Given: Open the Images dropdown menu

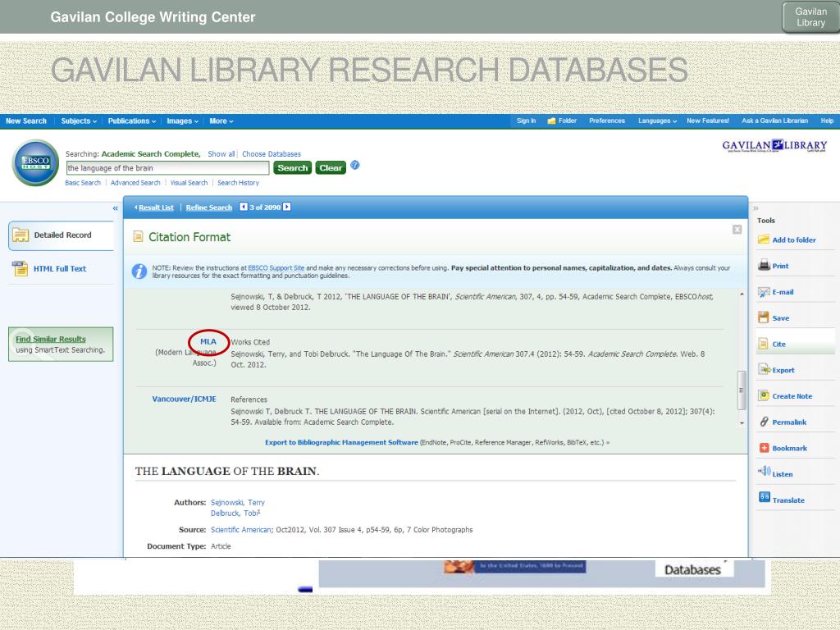Looking at the screenshot, I should pyautogui.click(x=182, y=121).
